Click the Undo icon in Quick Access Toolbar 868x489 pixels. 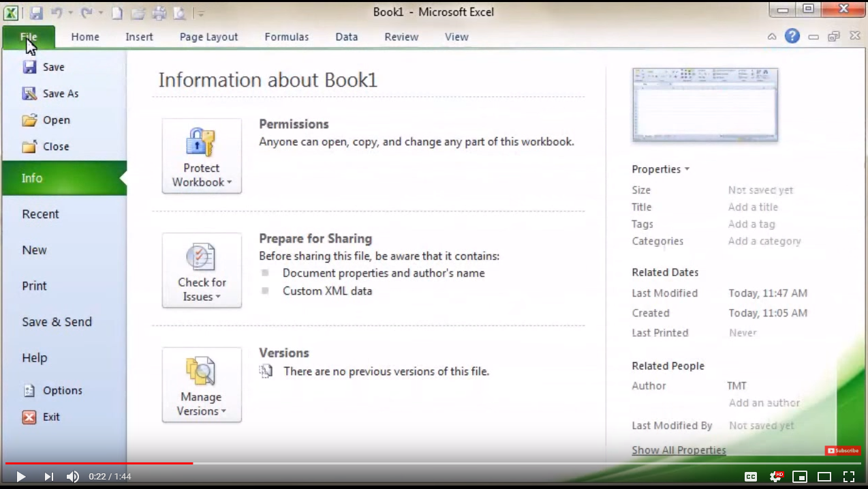(57, 12)
